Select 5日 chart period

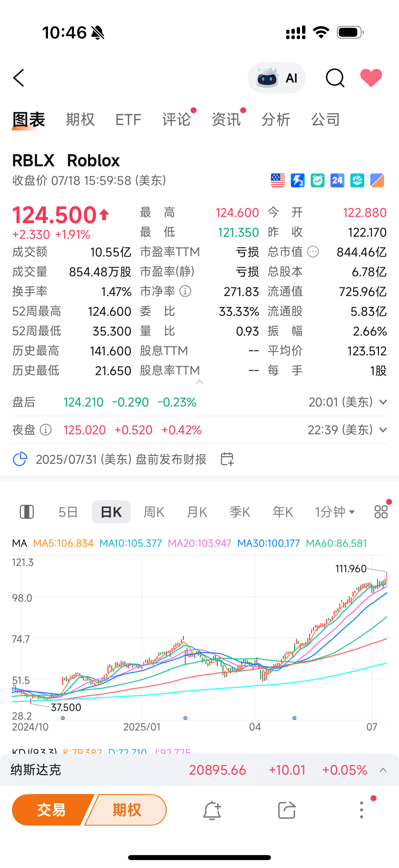tap(68, 512)
